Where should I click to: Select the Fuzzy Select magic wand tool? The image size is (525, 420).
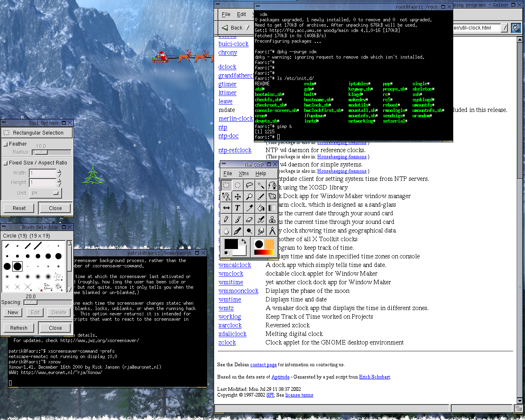click(260, 185)
